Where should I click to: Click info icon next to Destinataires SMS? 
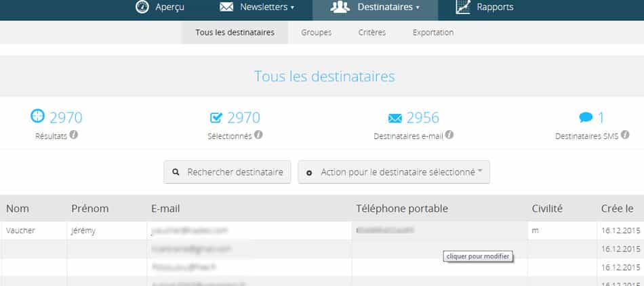point(625,135)
